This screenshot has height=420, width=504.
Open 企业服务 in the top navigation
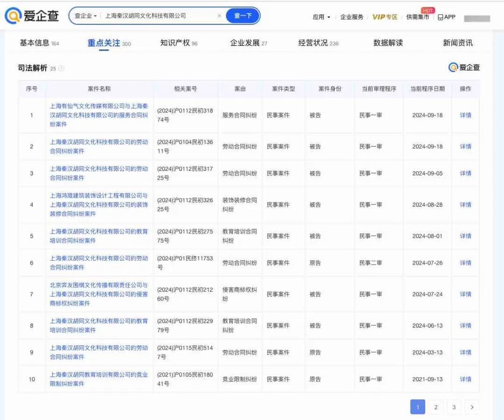(x=352, y=17)
